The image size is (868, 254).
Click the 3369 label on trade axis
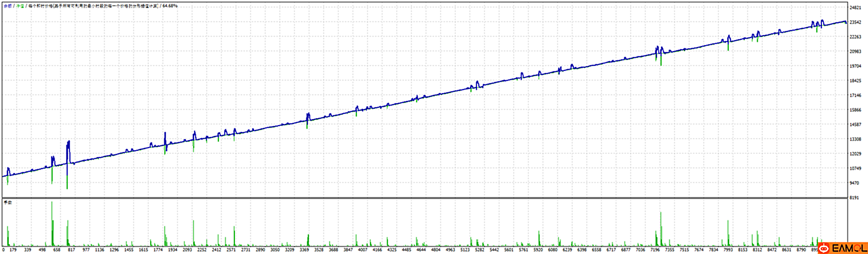tap(304, 250)
